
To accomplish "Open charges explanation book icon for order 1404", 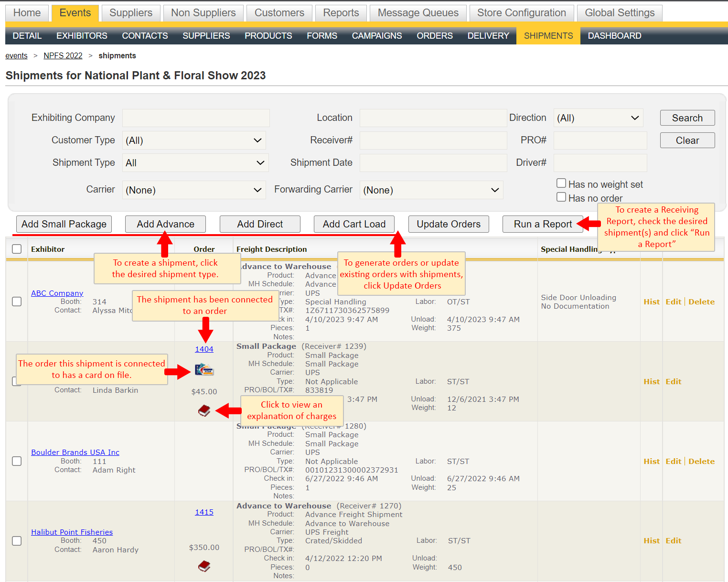I will point(204,410).
